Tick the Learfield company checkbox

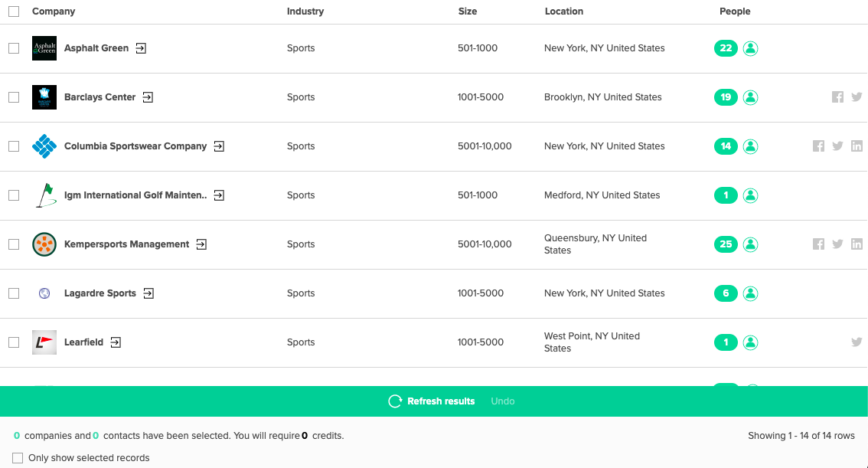pyautogui.click(x=14, y=342)
